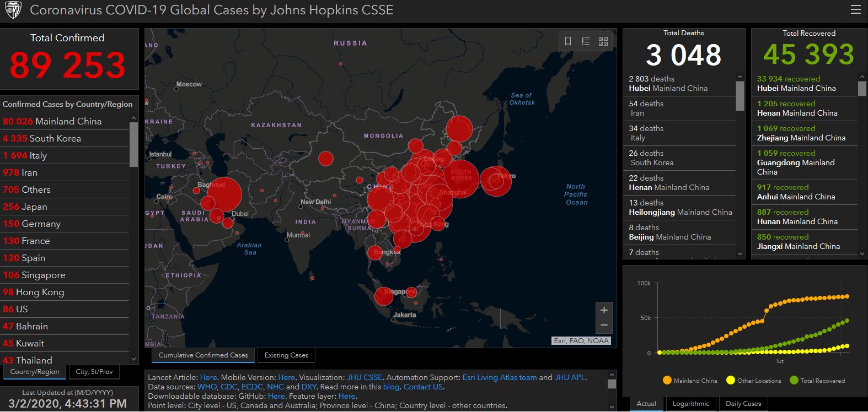
Task: Click '33 934 recovered Hubei' entry
Action: point(805,84)
